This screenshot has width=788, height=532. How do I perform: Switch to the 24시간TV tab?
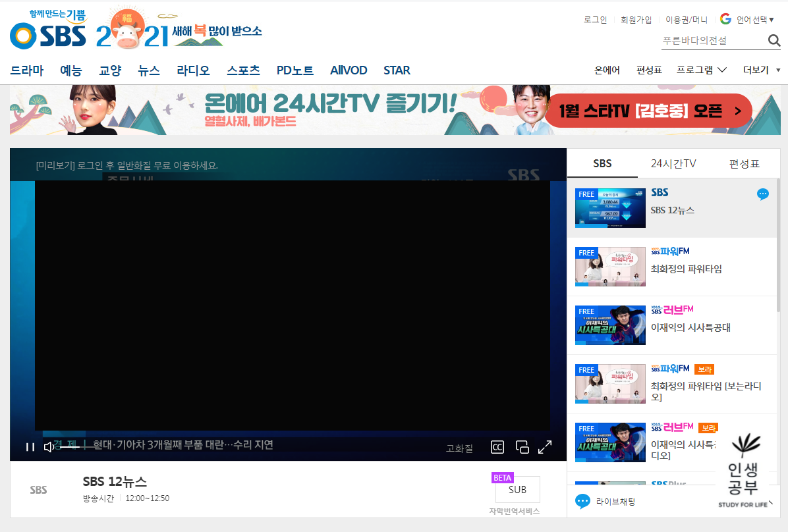coord(673,163)
